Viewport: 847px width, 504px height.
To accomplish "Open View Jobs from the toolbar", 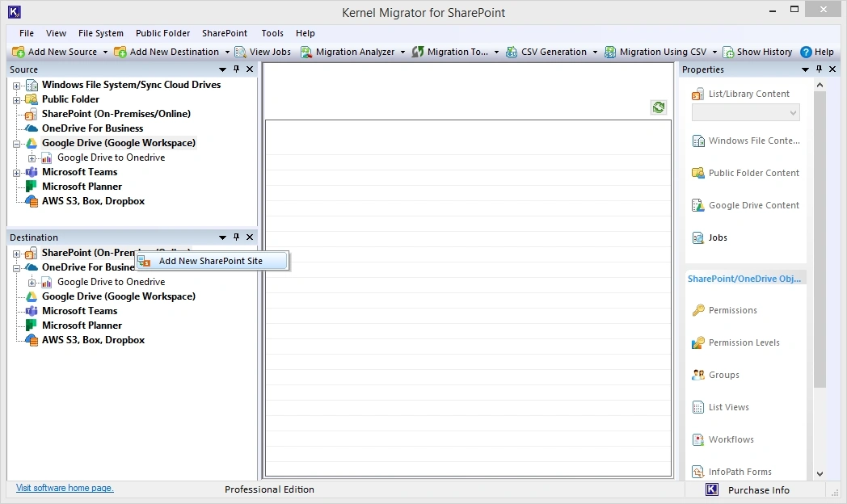I will click(263, 52).
